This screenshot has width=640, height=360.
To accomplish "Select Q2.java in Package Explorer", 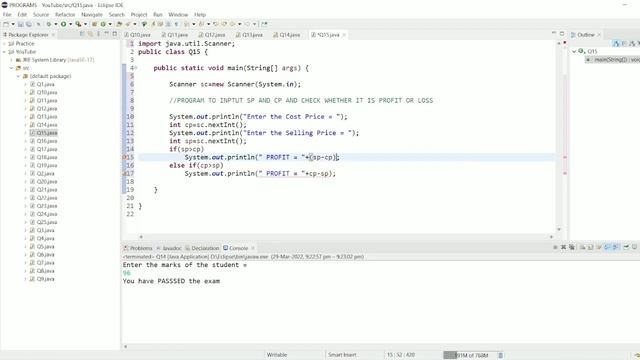I will point(45,173).
